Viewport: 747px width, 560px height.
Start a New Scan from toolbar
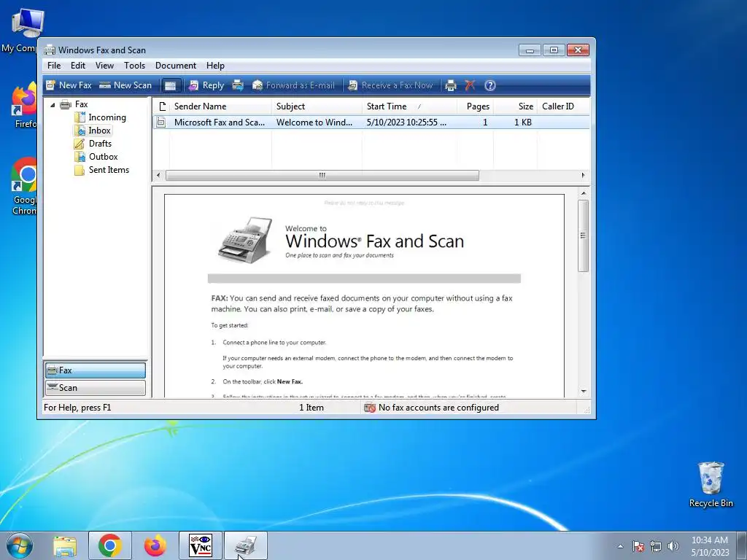(125, 85)
